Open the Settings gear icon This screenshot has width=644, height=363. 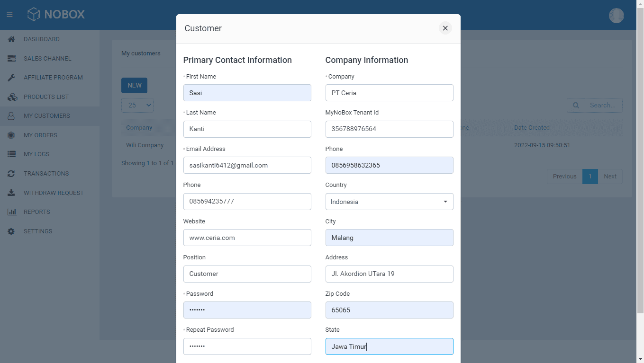10,231
